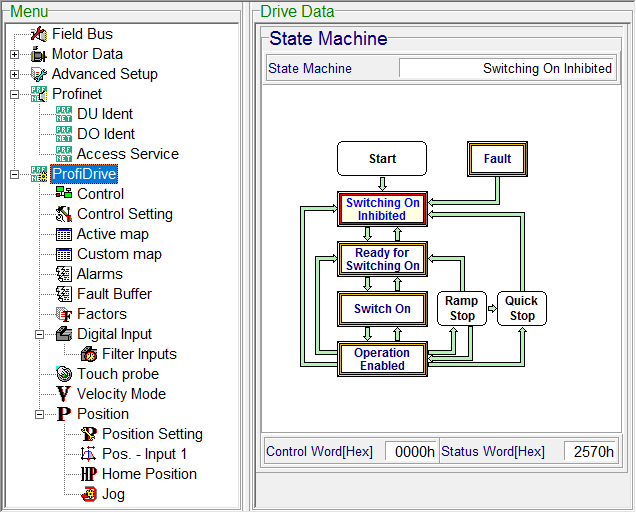Viewport: 636px width, 513px height.
Task: Click the Fault state box
Action: coord(497,159)
